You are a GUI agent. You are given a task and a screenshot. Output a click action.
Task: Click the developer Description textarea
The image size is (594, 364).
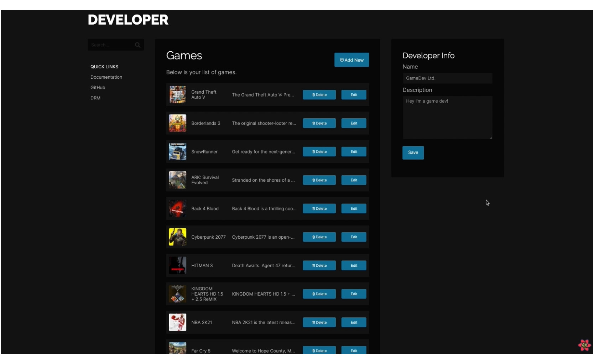pos(447,118)
